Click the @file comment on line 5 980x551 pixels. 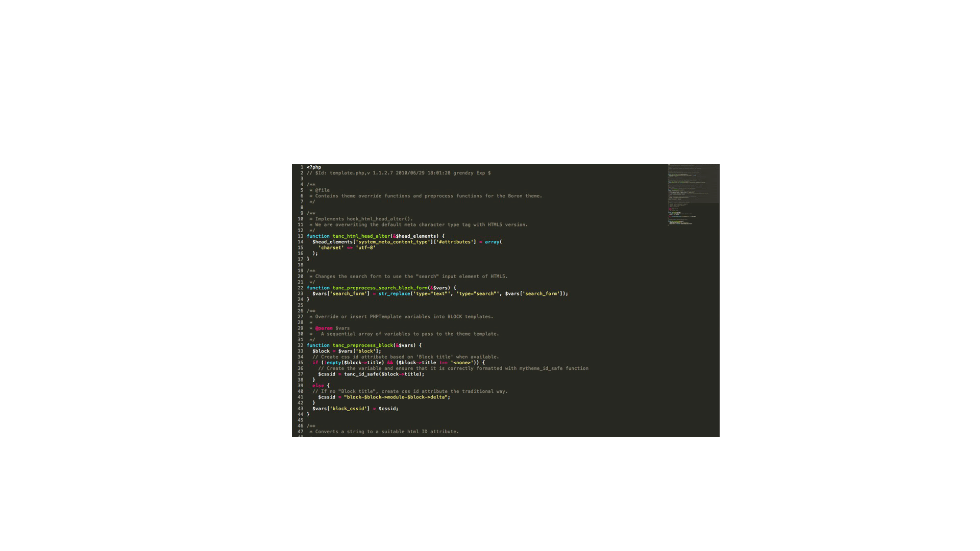point(322,190)
